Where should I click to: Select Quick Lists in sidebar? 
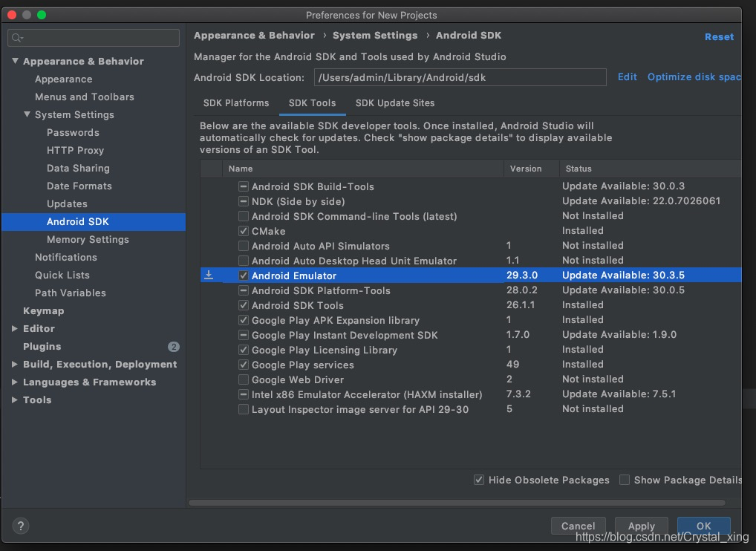pos(62,275)
